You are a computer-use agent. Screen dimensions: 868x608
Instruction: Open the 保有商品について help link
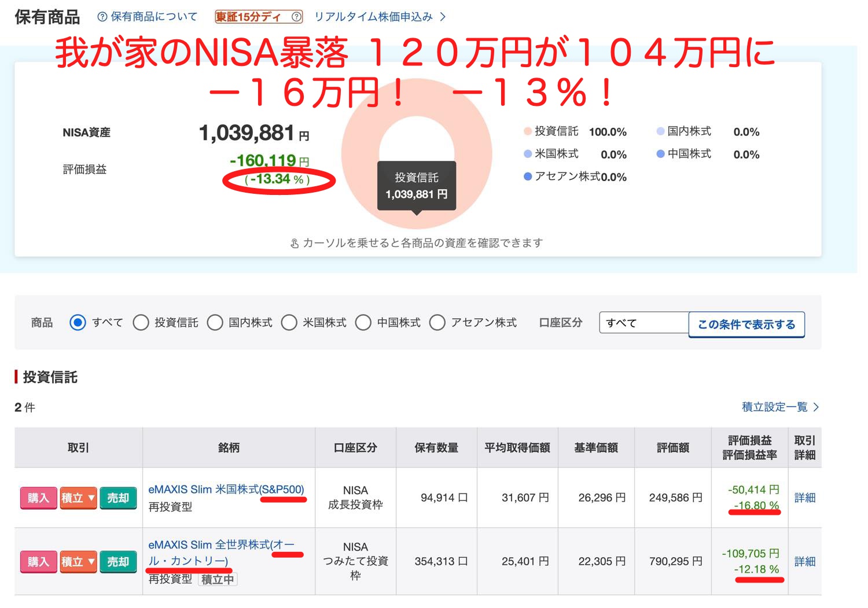tap(148, 17)
